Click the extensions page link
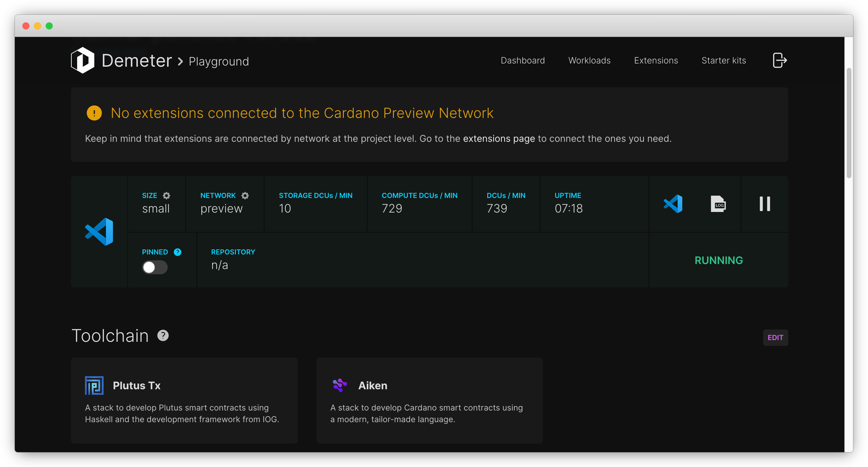 [x=499, y=139]
